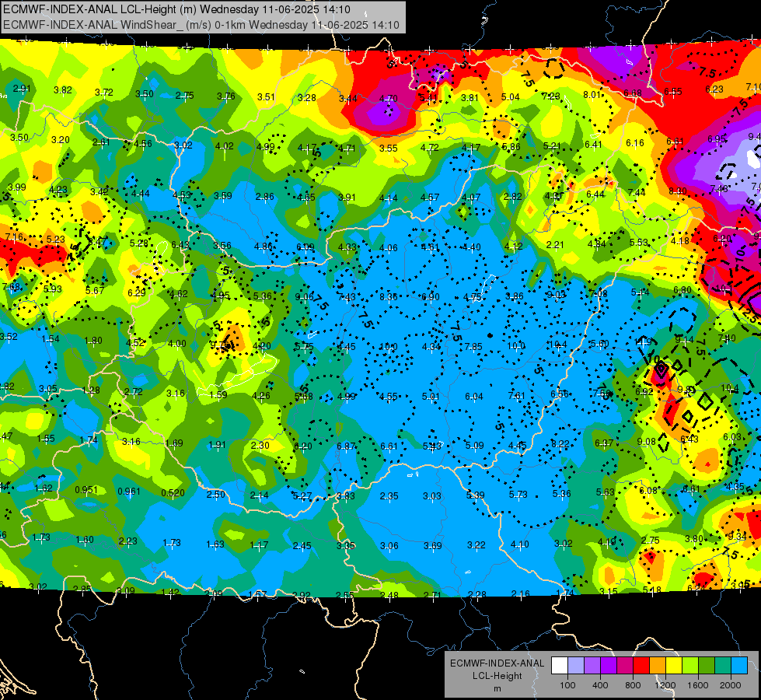
Task: Click the grid value 1.17
Action: coord(259,545)
